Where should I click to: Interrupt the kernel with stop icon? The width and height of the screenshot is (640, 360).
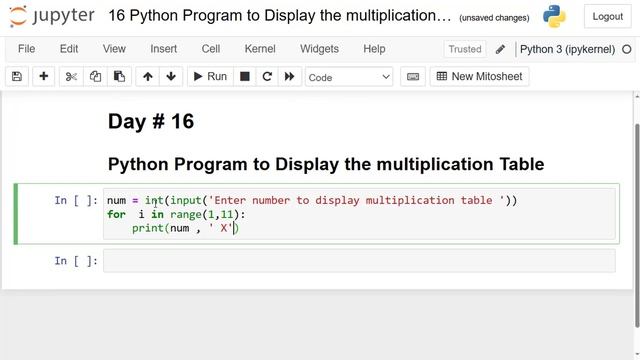(x=245, y=76)
